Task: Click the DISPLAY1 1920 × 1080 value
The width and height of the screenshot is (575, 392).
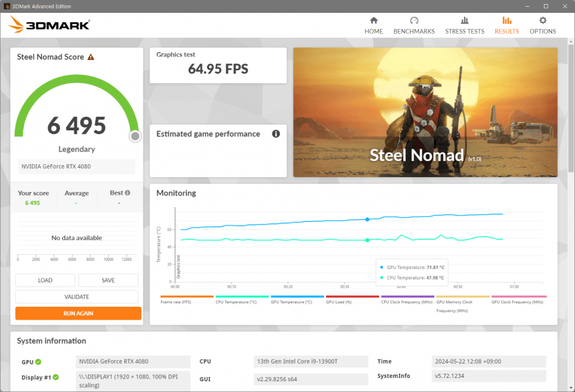Action: point(133,381)
